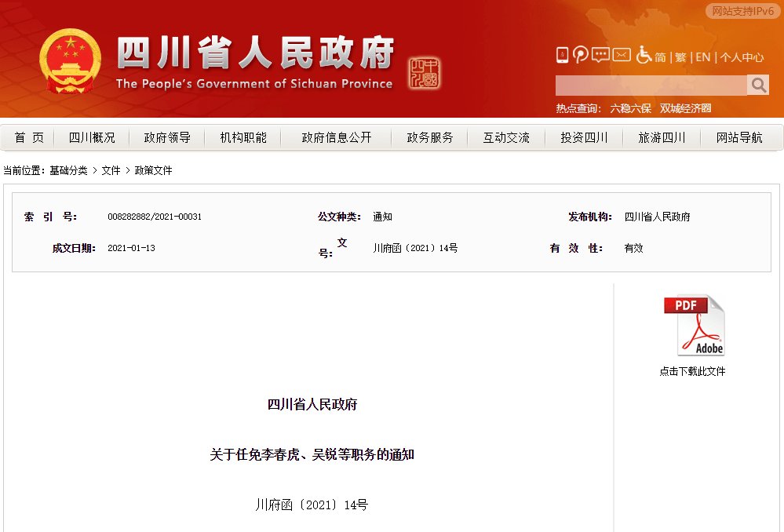Click 点击下载此文件 download link

(692, 371)
